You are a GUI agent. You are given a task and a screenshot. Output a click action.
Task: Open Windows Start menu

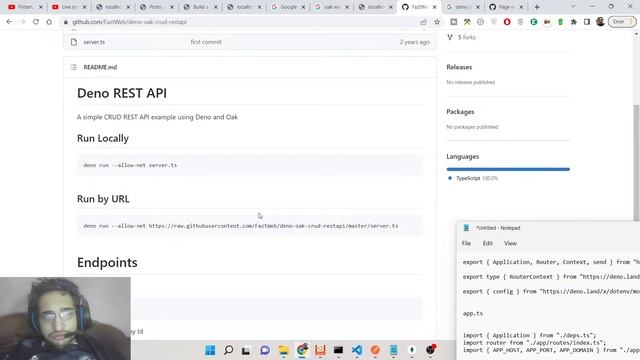(210, 350)
